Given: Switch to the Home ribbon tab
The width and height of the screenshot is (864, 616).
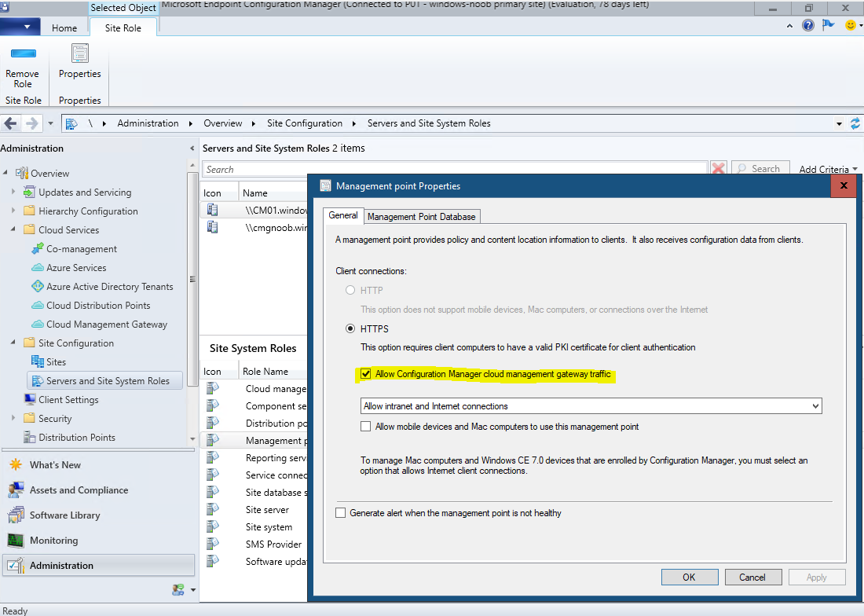Looking at the screenshot, I should pos(64,27).
